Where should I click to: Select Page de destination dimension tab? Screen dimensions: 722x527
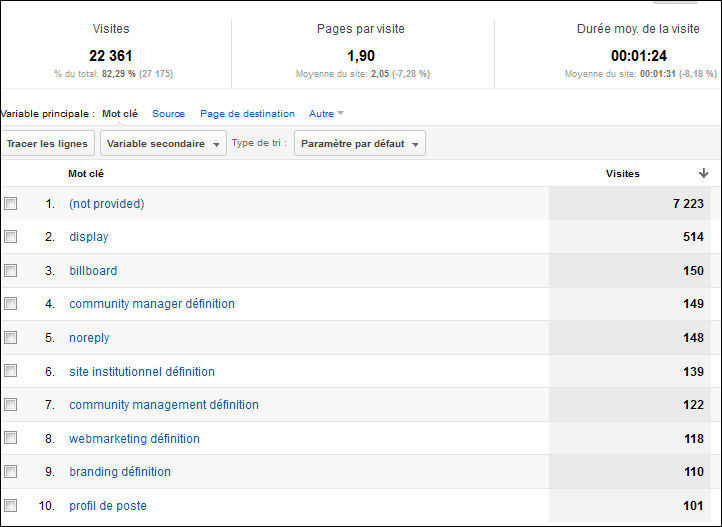[x=247, y=114]
